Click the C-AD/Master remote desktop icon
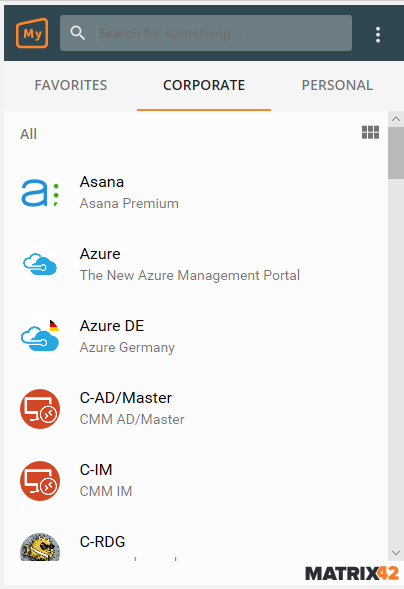 (40, 409)
